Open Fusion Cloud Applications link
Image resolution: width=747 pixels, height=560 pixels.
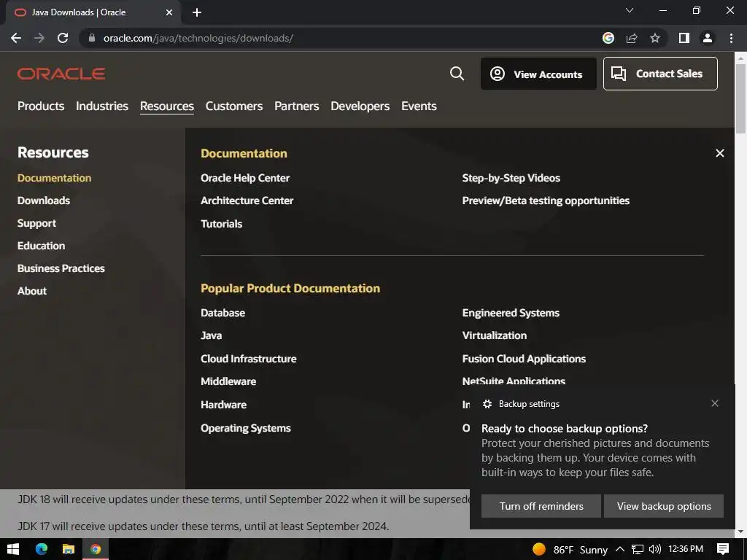tap(524, 359)
